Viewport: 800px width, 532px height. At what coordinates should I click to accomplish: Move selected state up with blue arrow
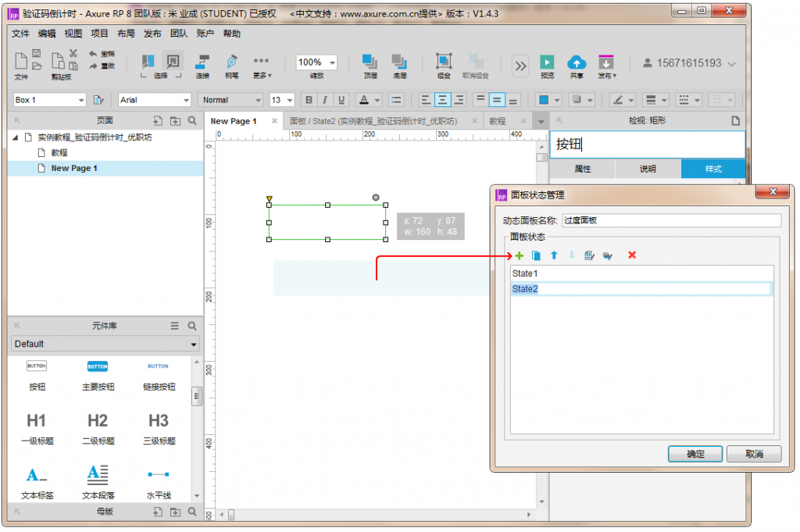554,255
